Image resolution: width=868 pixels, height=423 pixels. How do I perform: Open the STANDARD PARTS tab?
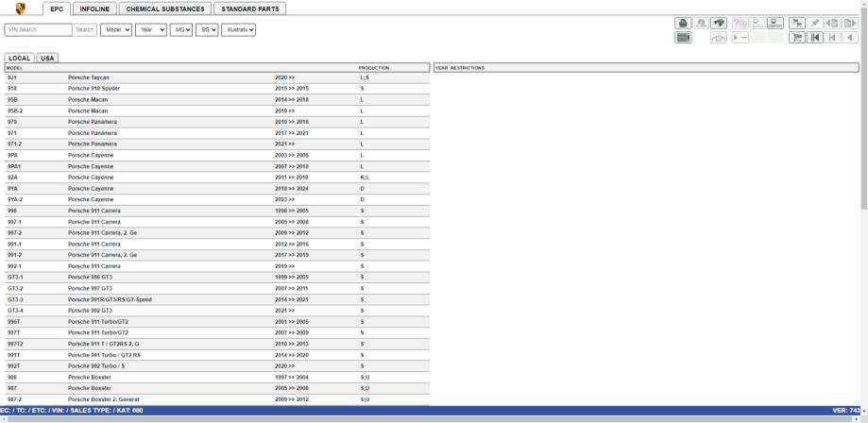[x=249, y=8]
